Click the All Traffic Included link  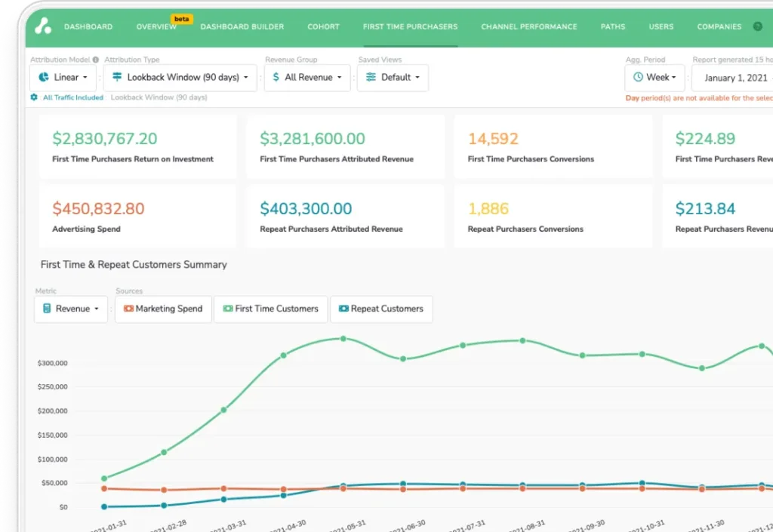pos(73,97)
